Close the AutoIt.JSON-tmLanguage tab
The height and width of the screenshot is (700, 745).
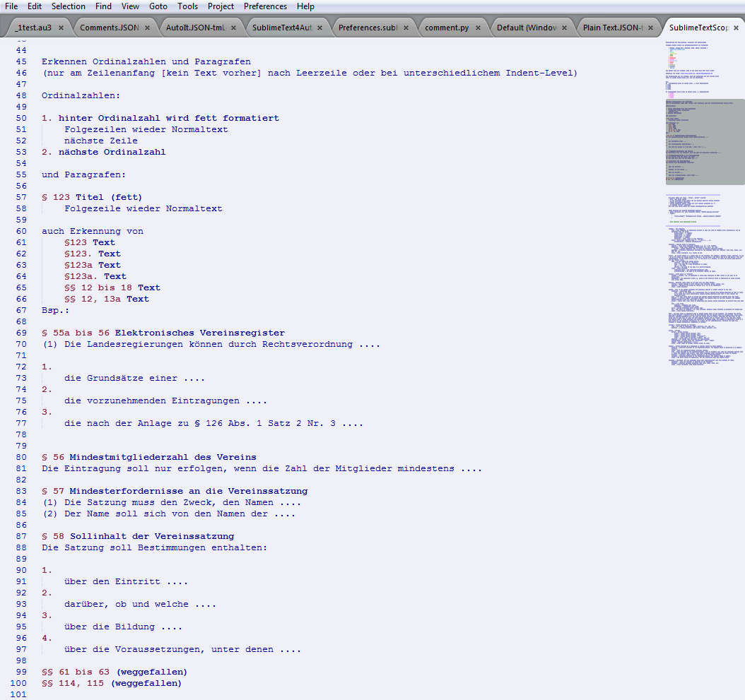[233, 28]
